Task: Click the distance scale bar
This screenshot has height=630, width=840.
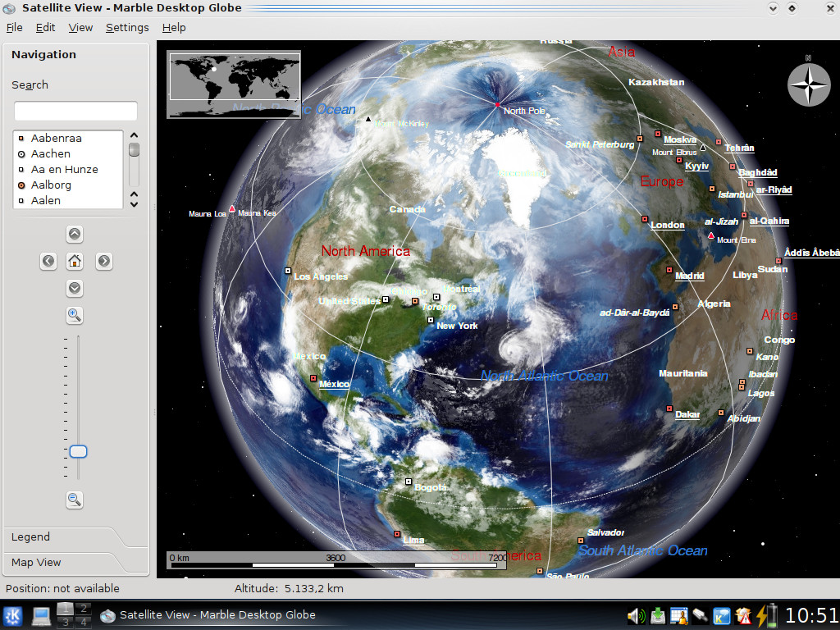Action: point(336,560)
